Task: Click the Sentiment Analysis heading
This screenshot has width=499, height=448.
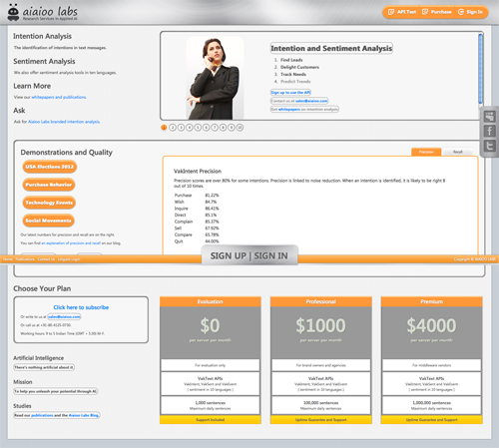Action: 44,61
